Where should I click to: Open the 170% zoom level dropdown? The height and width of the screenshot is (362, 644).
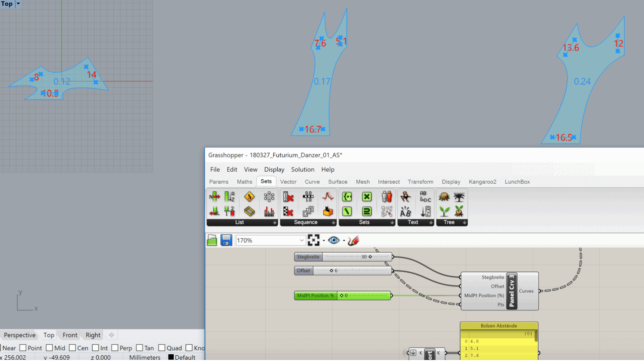302,240
